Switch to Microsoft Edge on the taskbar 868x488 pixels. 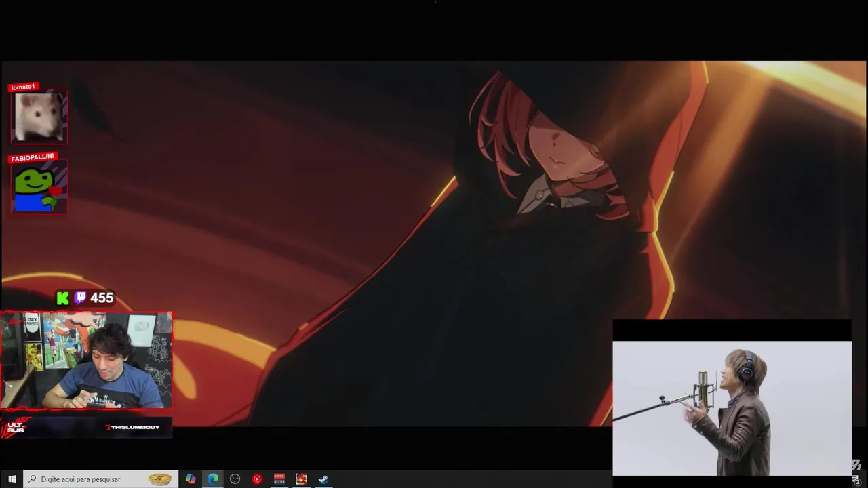(213, 479)
